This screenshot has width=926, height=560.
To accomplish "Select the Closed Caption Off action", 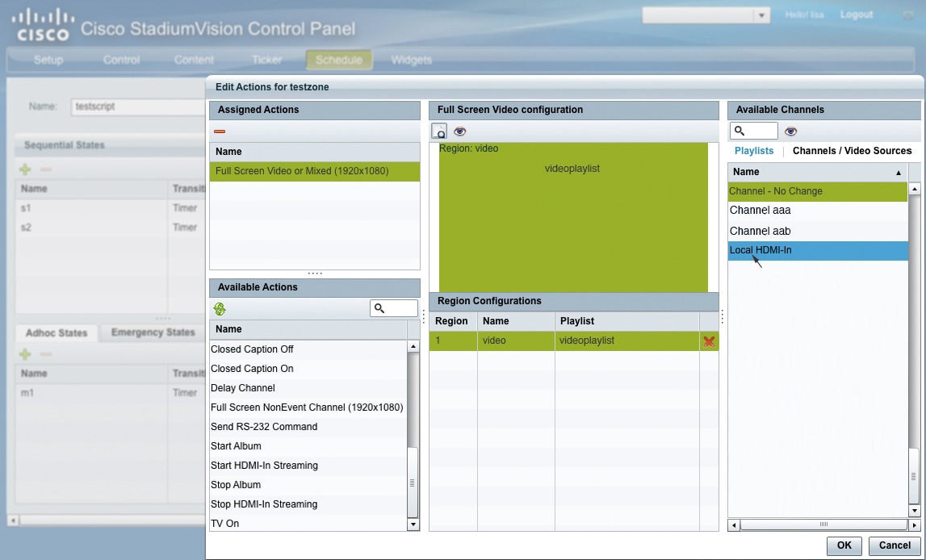I will coord(308,349).
